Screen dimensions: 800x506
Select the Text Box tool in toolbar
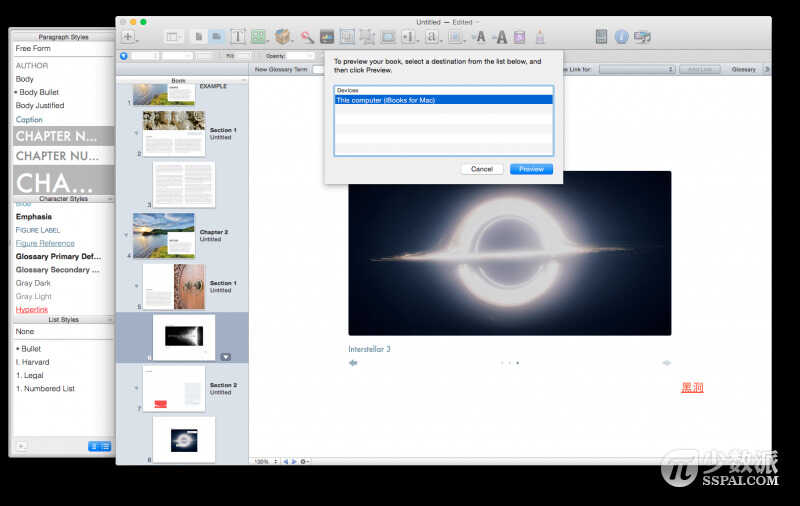tap(238, 37)
